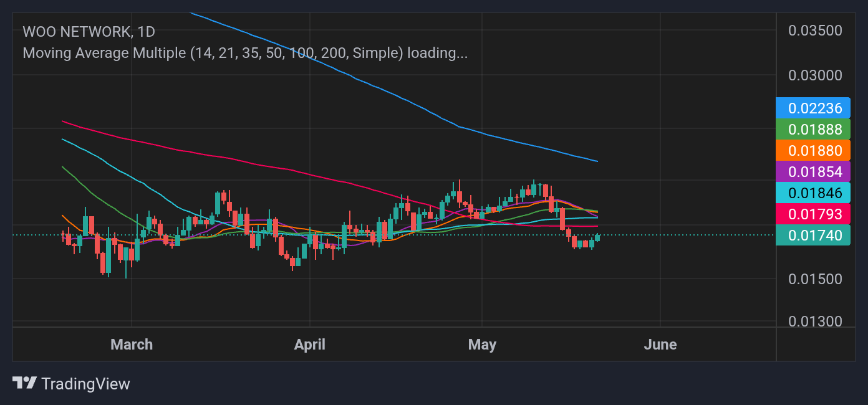Click the 0.03000 price axis value
The width and height of the screenshot is (868, 405).
815,75
